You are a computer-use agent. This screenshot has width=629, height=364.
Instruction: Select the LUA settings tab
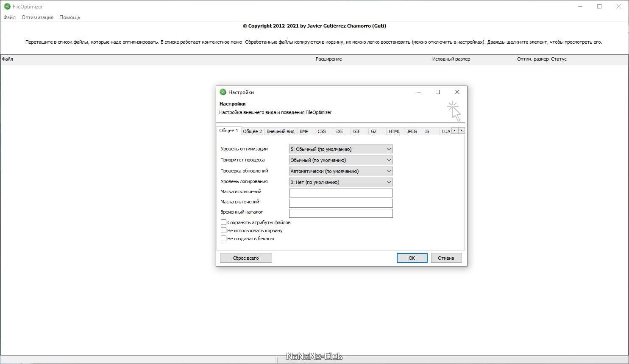[446, 131]
